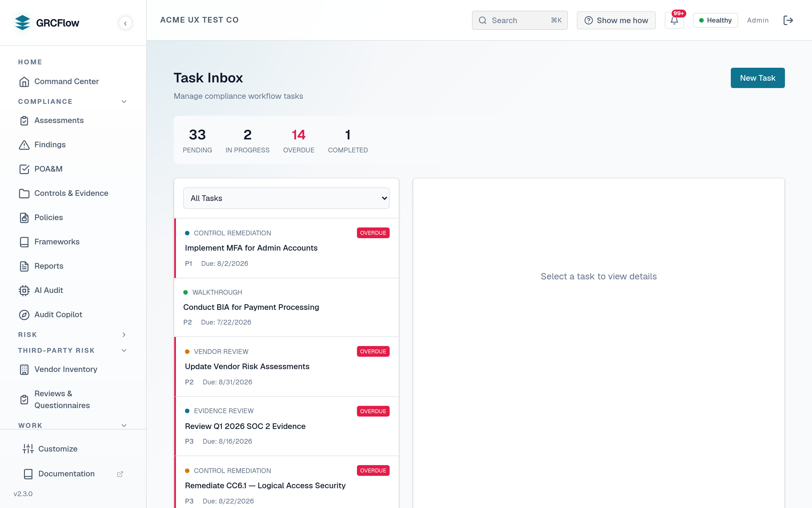Click the AI Audit chip icon
This screenshot has height=508, width=812.
point(24,290)
